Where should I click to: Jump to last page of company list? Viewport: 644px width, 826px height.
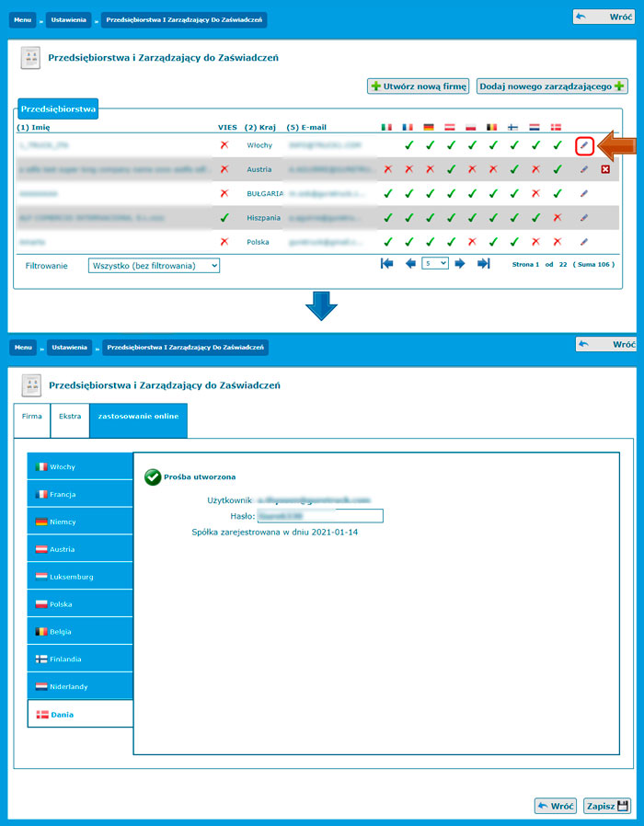pos(483,264)
